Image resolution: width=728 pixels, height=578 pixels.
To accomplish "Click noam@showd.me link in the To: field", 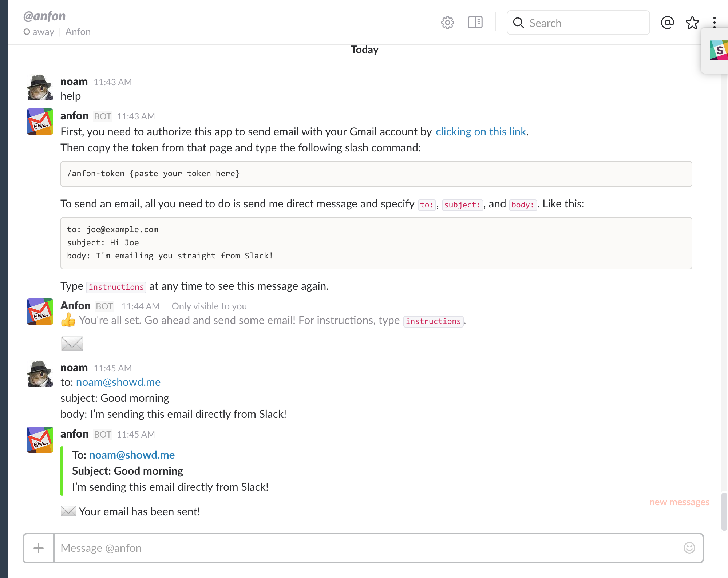I will click(132, 455).
